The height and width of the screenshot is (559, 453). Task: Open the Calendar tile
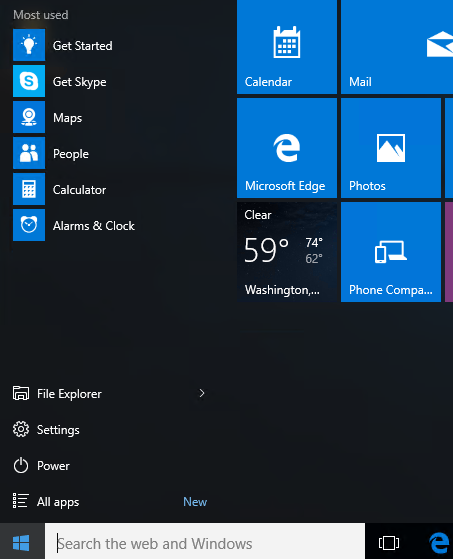(287, 47)
